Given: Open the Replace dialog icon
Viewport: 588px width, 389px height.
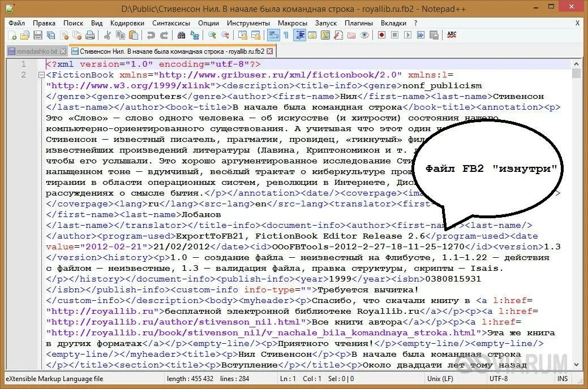Looking at the screenshot, I should click(194, 35).
